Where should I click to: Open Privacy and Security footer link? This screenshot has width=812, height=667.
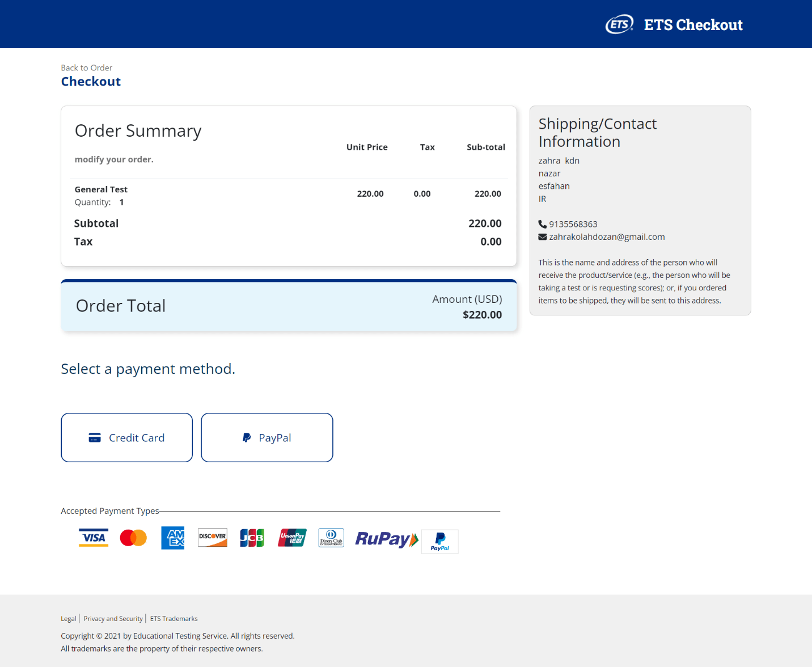point(113,619)
